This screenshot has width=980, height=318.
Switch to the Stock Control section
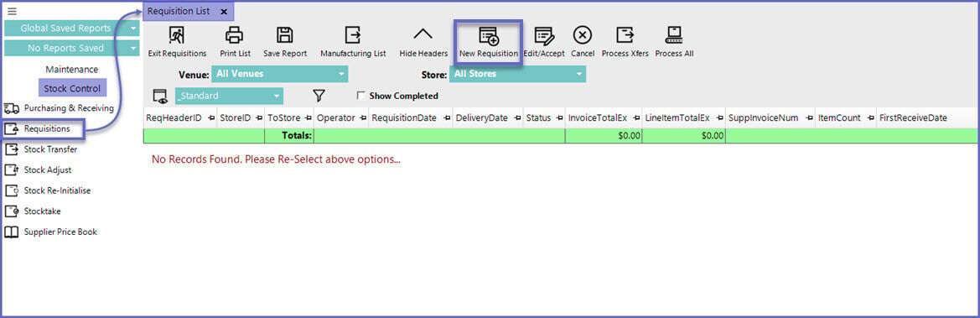click(x=72, y=88)
